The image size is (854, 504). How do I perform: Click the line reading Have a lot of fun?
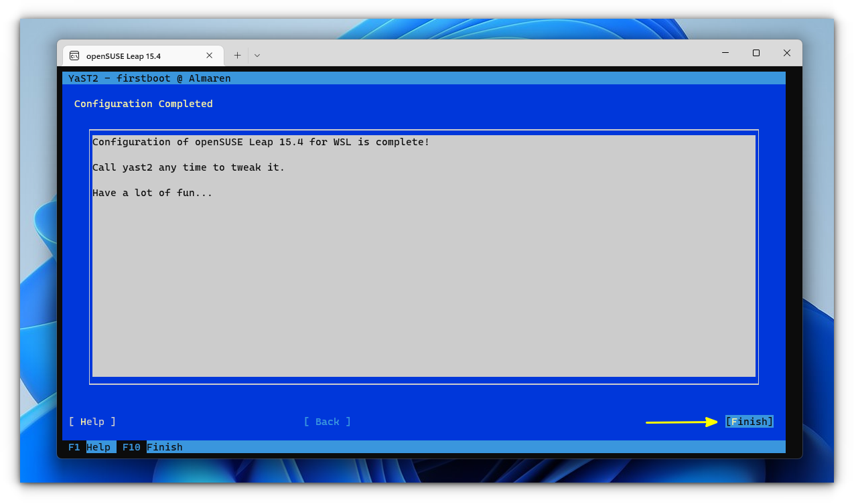(x=152, y=193)
